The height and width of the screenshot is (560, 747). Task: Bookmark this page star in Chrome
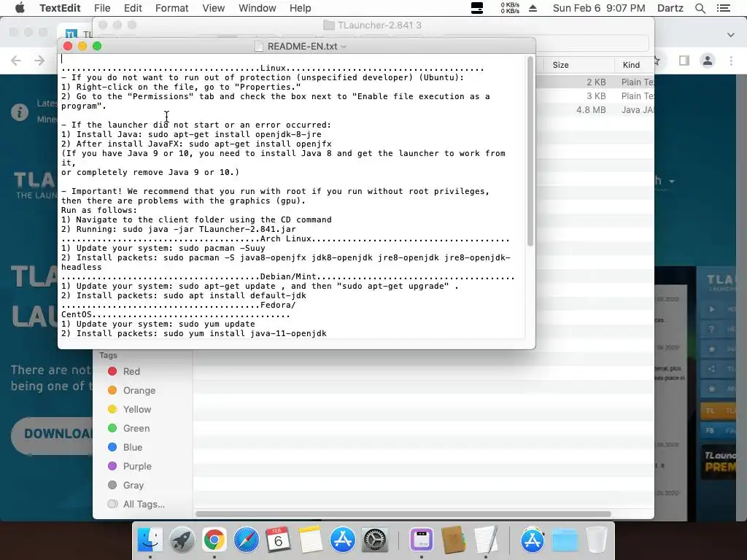point(657,61)
